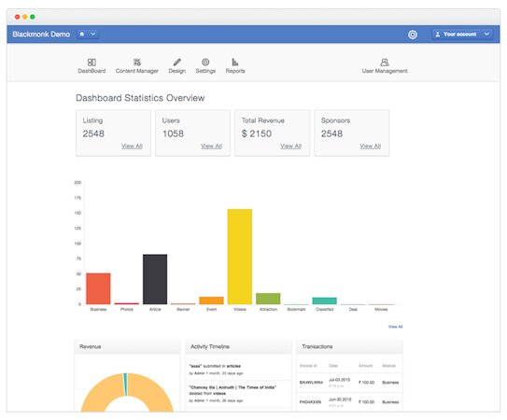Open the gear settings icon in header
Screen dimensions: 507x420
pyautogui.click(x=413, y=35)
